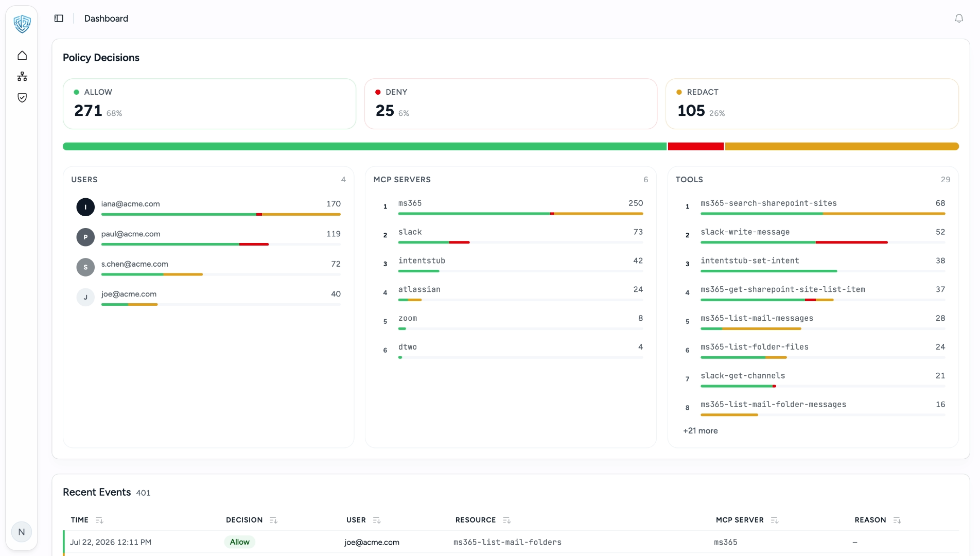Screen dimensions: 980x556
Task: Click orange Redact segment of overall bar
Action: (x=842, y=147)
